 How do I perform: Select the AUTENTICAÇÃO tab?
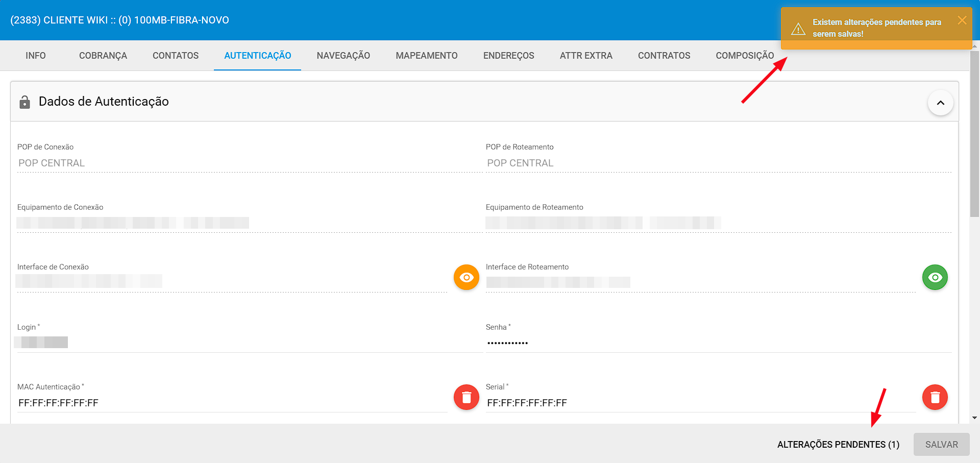click(258, 56)
